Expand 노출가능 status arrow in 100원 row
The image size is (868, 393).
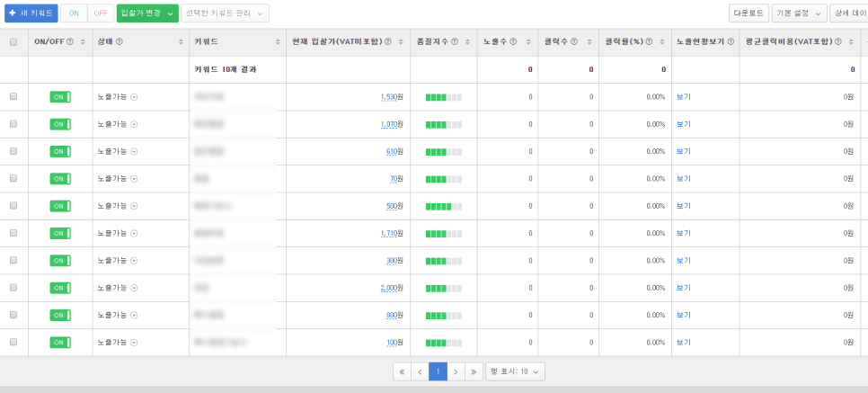click(x=134, y=343)
